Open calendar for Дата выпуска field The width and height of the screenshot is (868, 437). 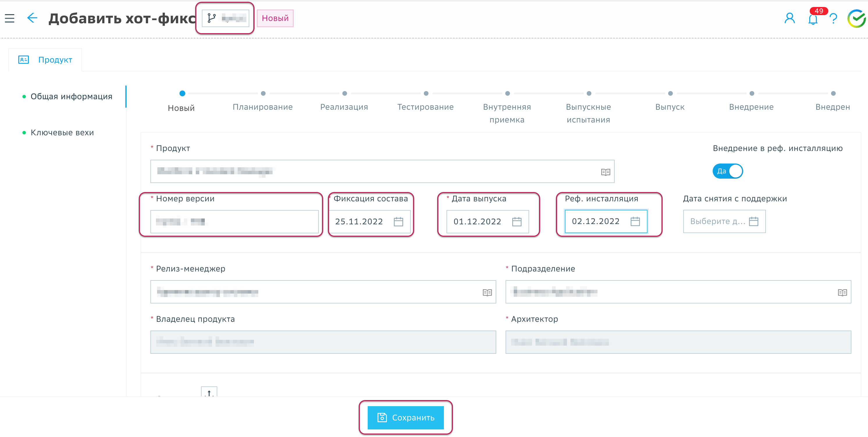[517, 222]
